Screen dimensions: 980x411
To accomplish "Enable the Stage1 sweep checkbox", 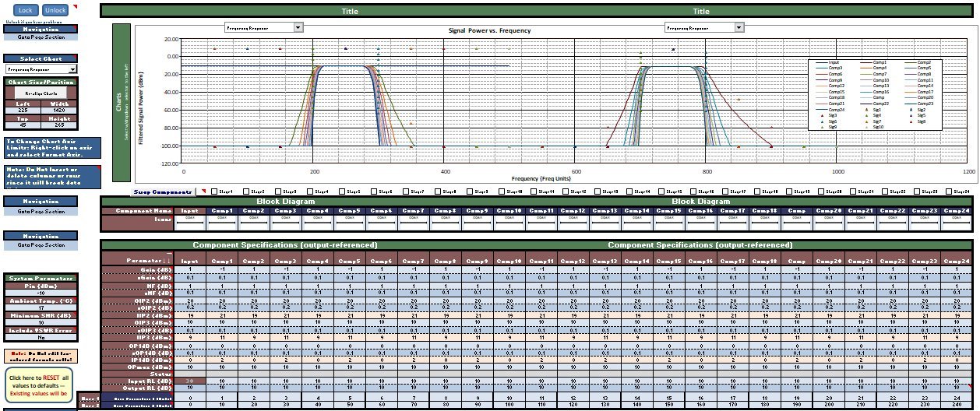I will (x=215, y=191).
